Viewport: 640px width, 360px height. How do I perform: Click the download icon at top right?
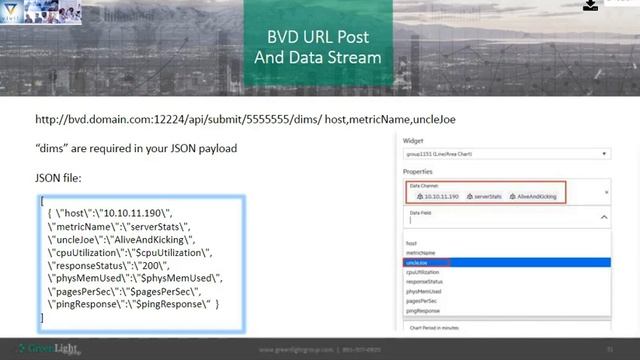pyautogui.click(x=590, y=5)
